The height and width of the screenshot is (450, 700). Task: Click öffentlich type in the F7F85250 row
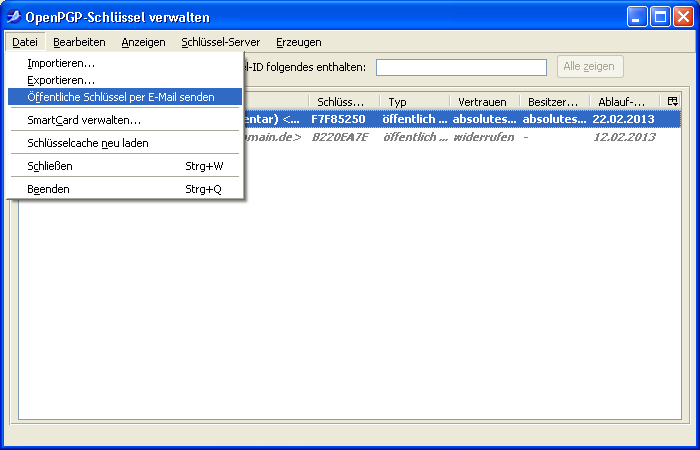pyautogui.click(x=415, y=119)
